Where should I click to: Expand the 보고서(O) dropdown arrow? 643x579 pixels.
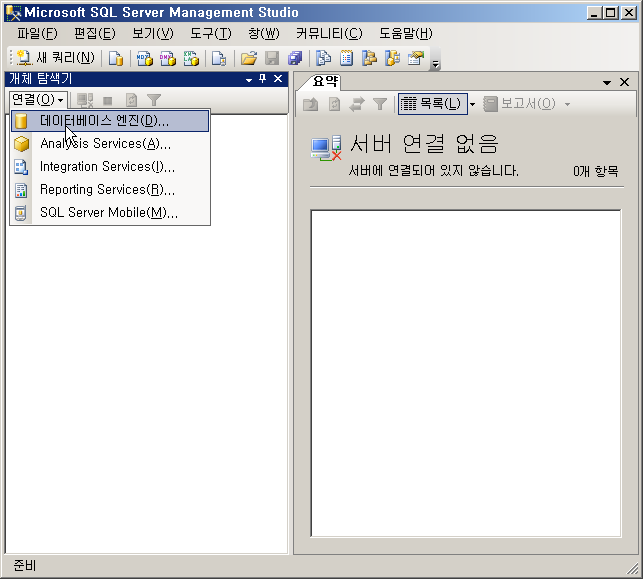click(x=568, y=105)
